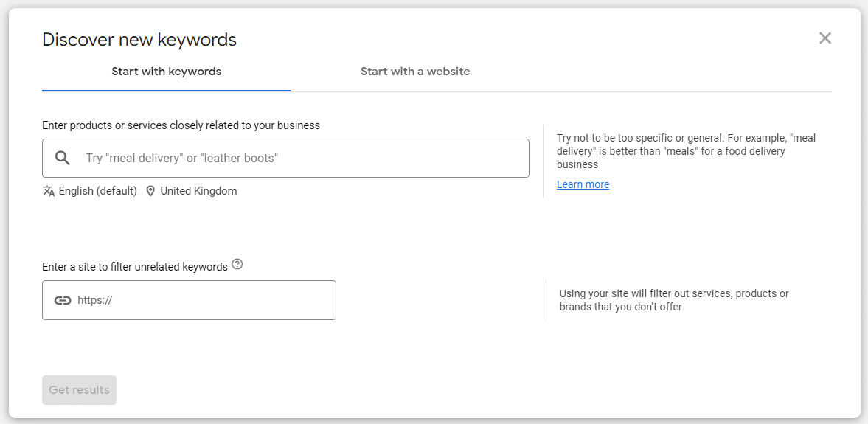Click the Using your site tip text
The height and width of the screenshot is (424, 868).
click(x=674, y=300)
